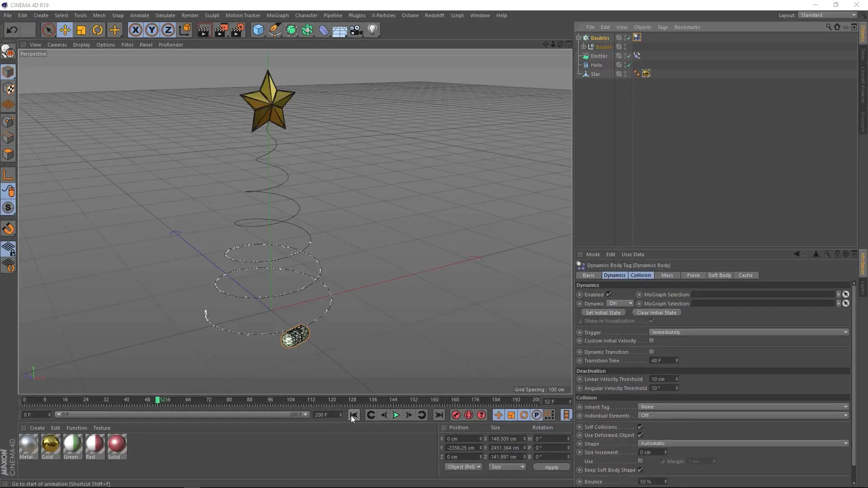This screenshot has width=868, height=488.
Task: Select the Emitter object
Action: (x=599, y=56)
